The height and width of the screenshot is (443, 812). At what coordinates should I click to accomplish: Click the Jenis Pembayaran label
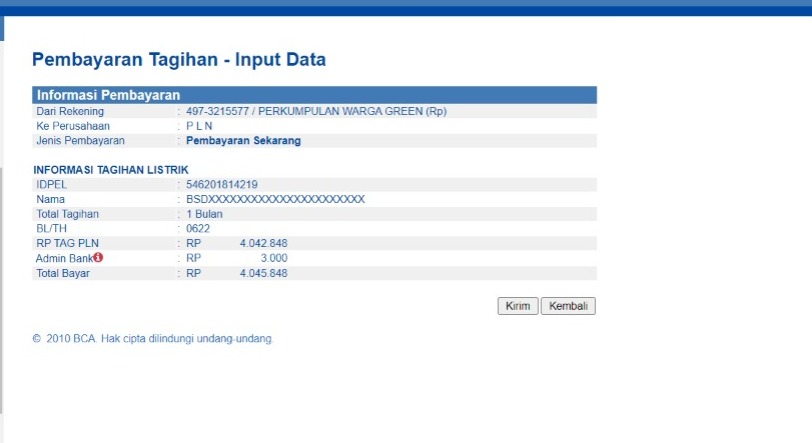coord(73,141)
